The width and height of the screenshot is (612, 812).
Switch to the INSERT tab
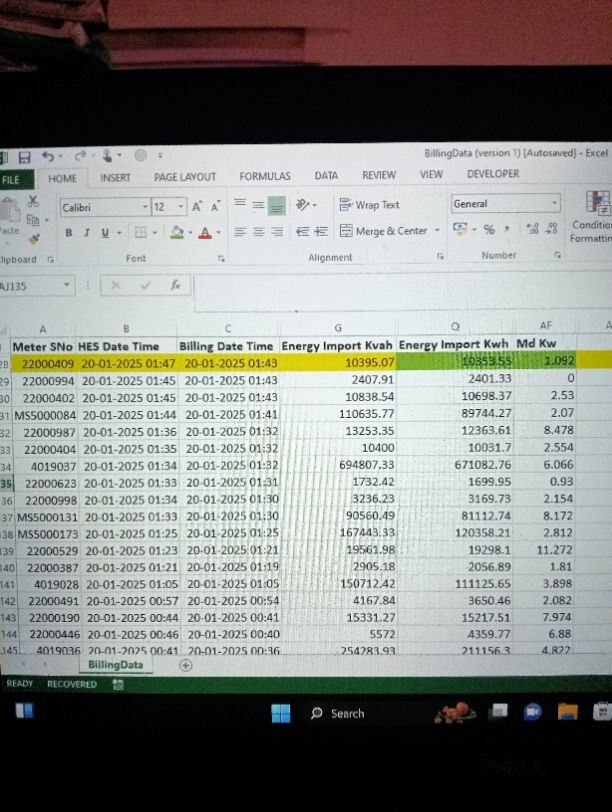[115, 178]
